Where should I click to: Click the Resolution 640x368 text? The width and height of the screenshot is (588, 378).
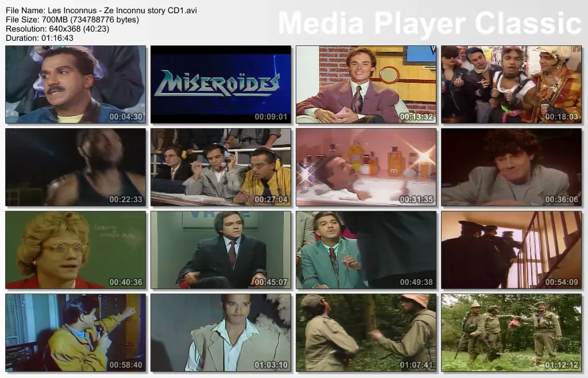(x=57, y=29)
